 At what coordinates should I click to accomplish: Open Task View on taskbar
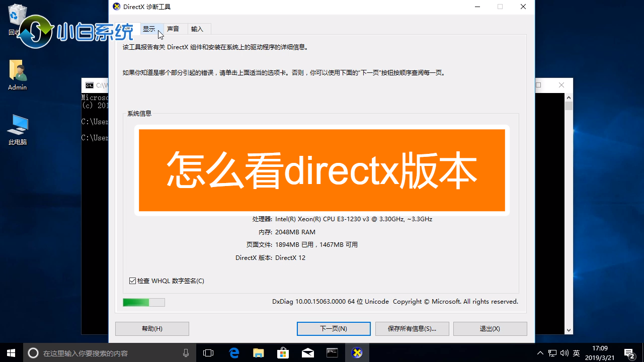tap(208, 353)
